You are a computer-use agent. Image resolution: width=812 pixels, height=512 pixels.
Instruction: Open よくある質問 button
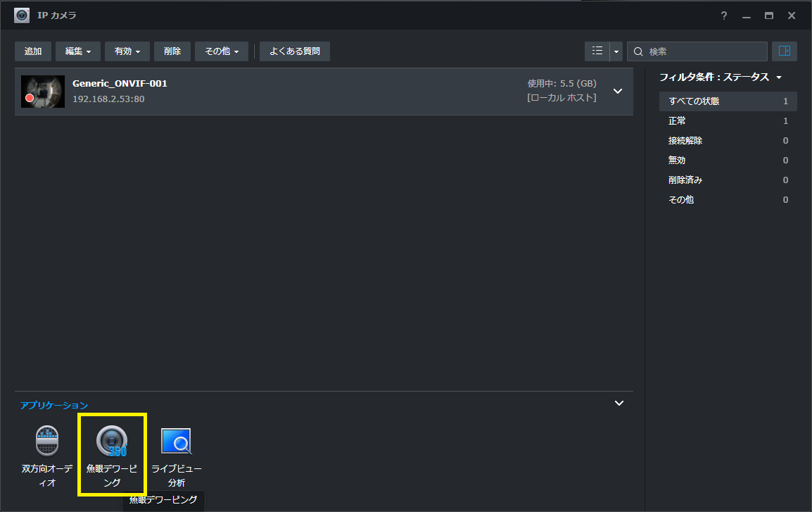click(x=295, y=51)
